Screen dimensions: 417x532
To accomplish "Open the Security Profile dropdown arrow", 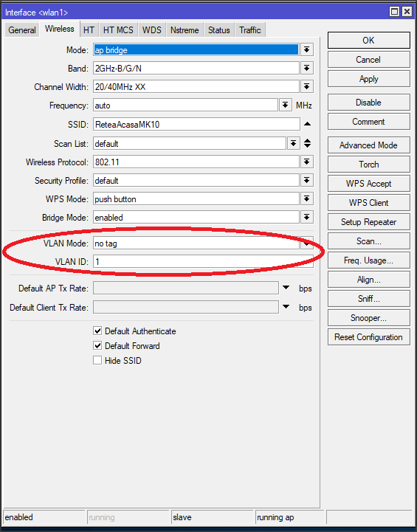I will pos(307,181).
